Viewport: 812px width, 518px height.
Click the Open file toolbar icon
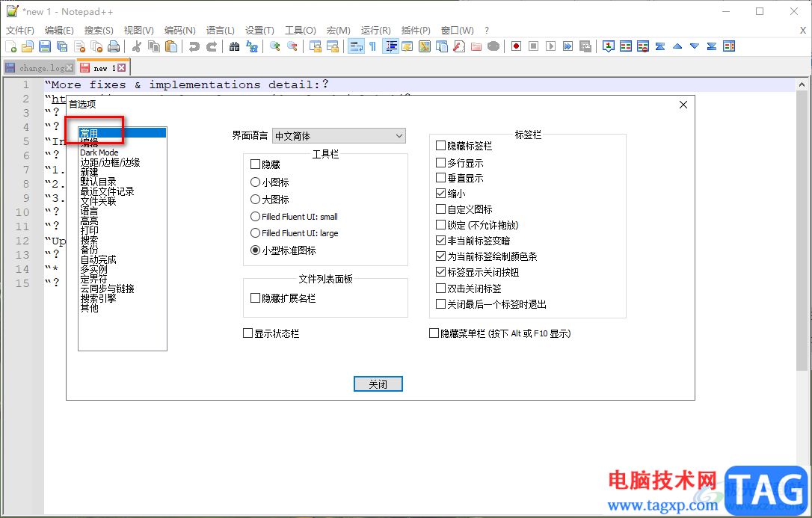click(x=28, y=46)
